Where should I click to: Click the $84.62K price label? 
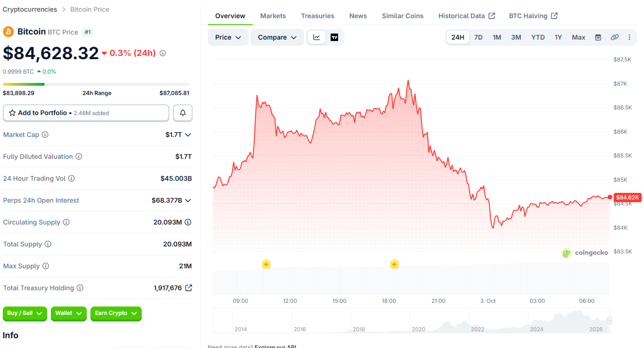tap(628, 198)
